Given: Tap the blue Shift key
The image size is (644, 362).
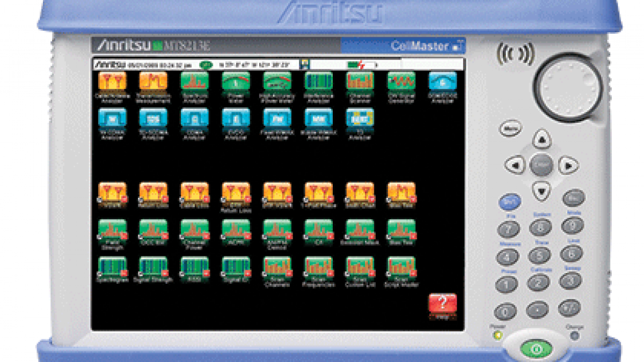Looking at the screenshot, I should pyautogui.click(x=510, y=202).
